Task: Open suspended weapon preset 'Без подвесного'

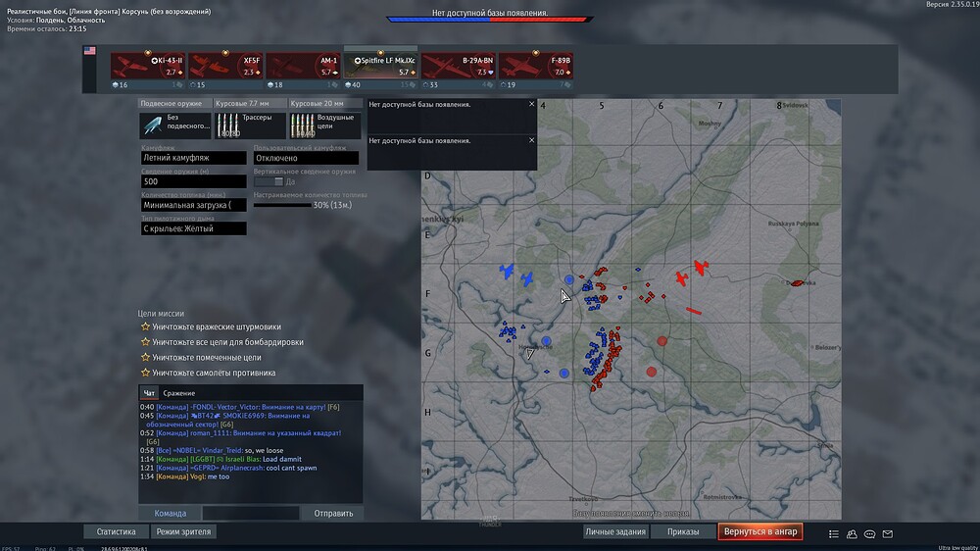Action: click(x=175, y=125)
